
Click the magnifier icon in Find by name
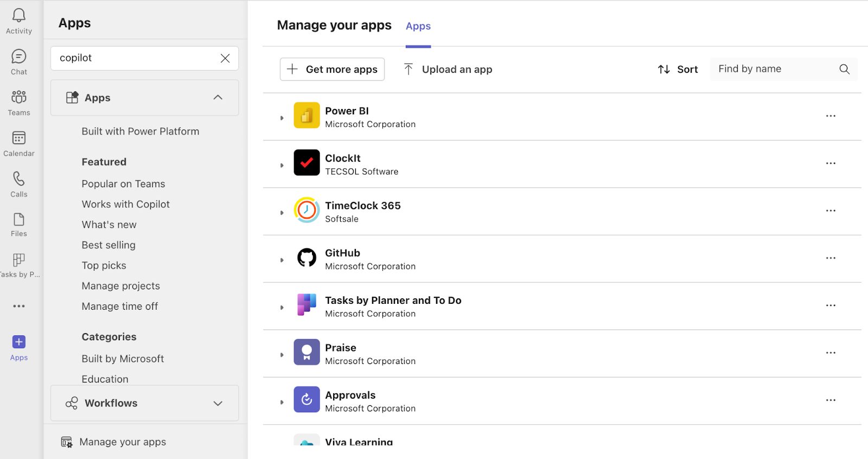click(844, 69)
